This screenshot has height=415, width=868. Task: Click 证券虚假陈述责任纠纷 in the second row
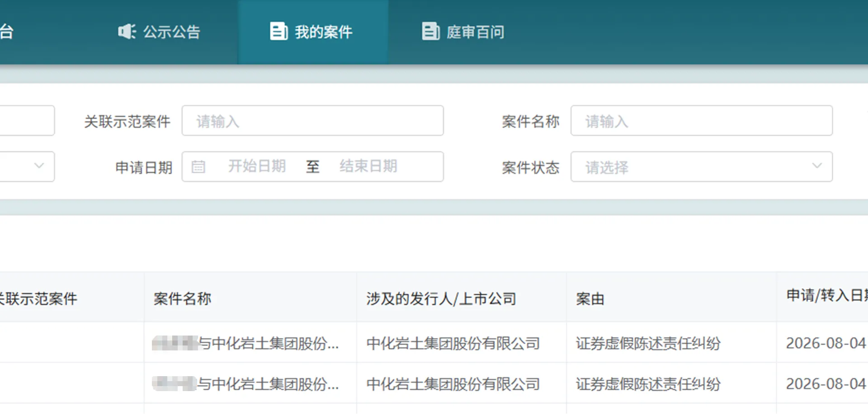pyautogui.click(x=648, y=384)
